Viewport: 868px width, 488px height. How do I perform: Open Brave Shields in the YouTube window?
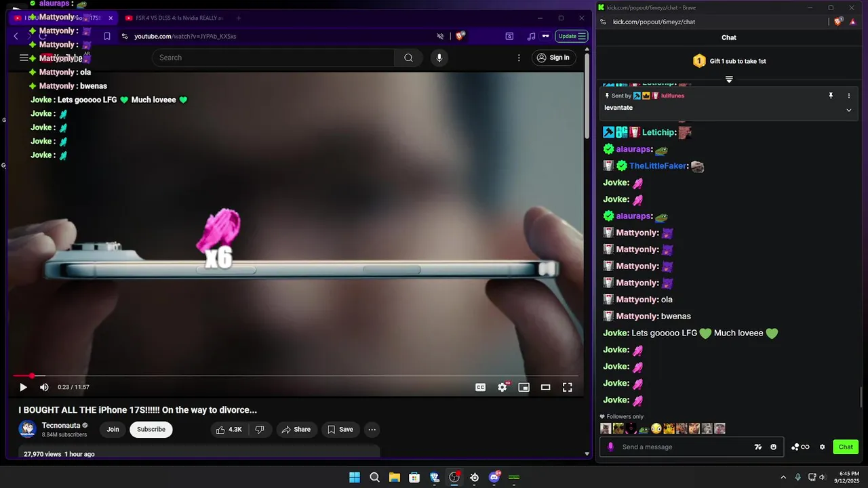tap(460, 36)
